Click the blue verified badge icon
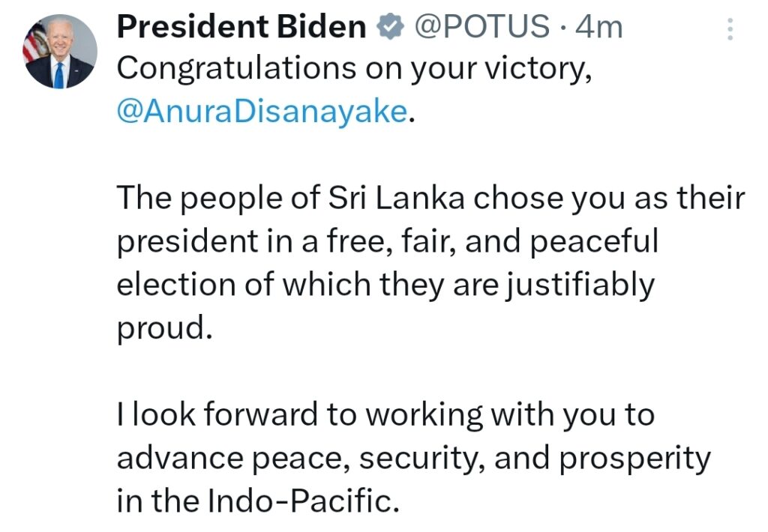The width and height of the screenshot is (768, 532). pyautogui.click(x=390, y=27)
